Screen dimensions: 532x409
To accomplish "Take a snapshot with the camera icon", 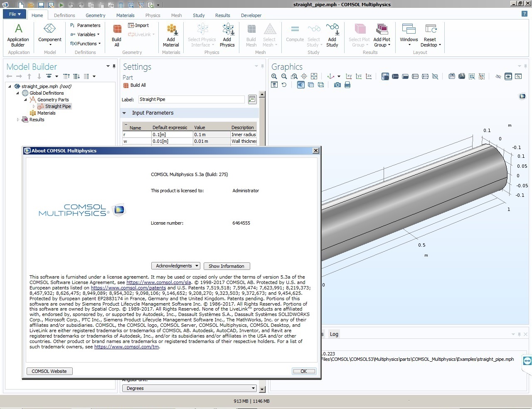I will [x=337, y=85].
